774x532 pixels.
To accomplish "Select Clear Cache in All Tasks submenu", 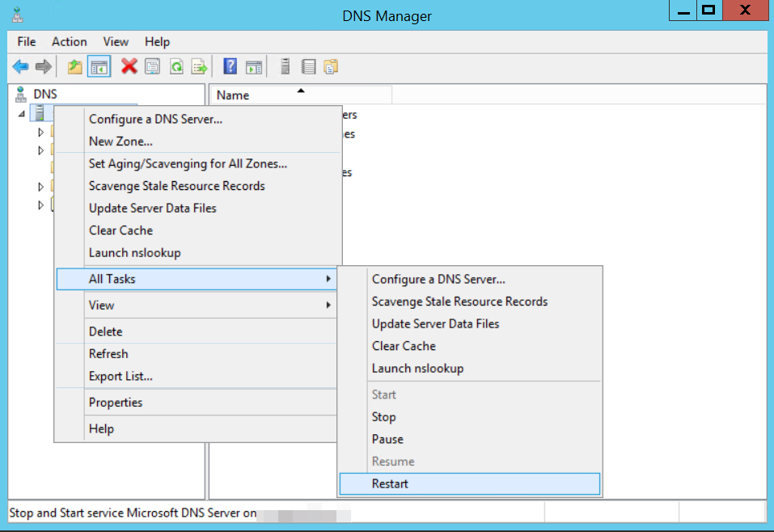I will click(470, 345).
